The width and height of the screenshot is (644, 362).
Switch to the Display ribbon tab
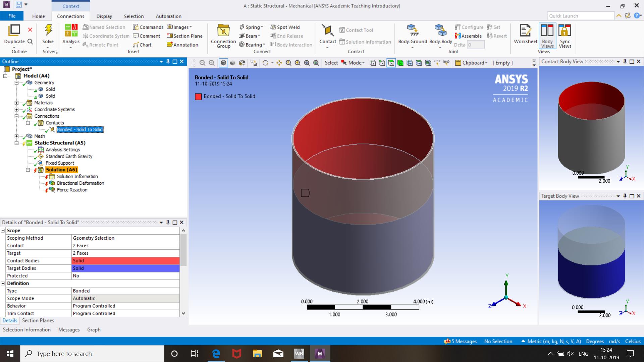[x=104, y=16]
